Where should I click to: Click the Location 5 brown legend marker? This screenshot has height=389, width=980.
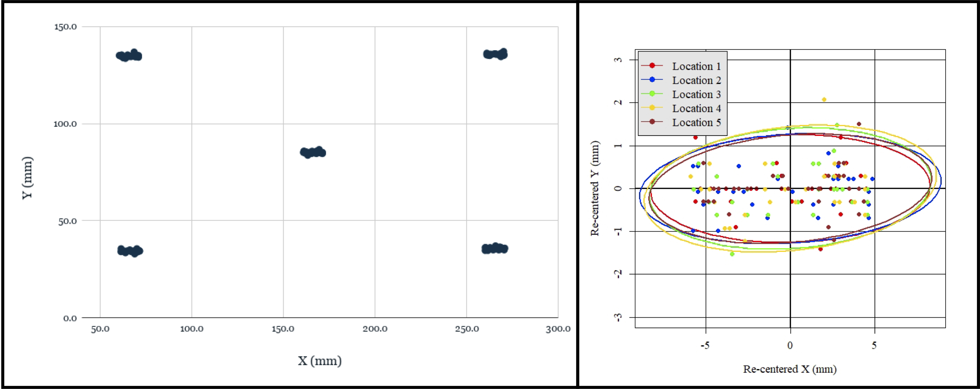tap(652, 122)
